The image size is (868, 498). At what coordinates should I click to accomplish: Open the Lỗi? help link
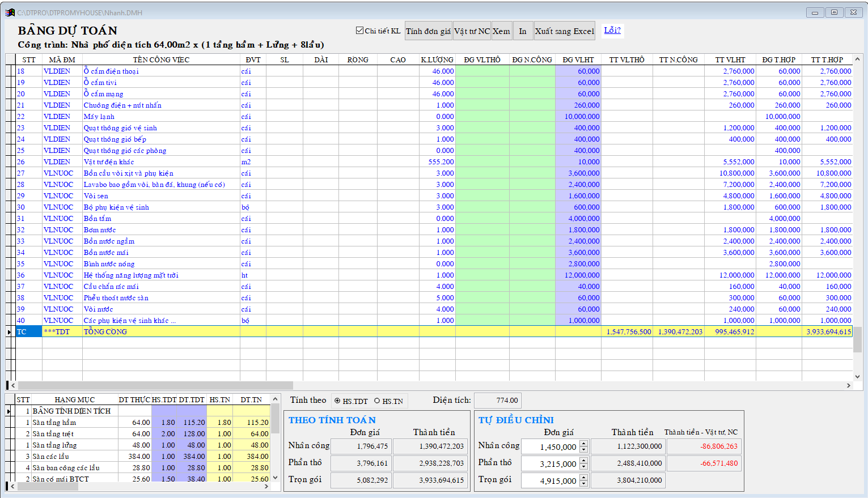pos(612,30)
